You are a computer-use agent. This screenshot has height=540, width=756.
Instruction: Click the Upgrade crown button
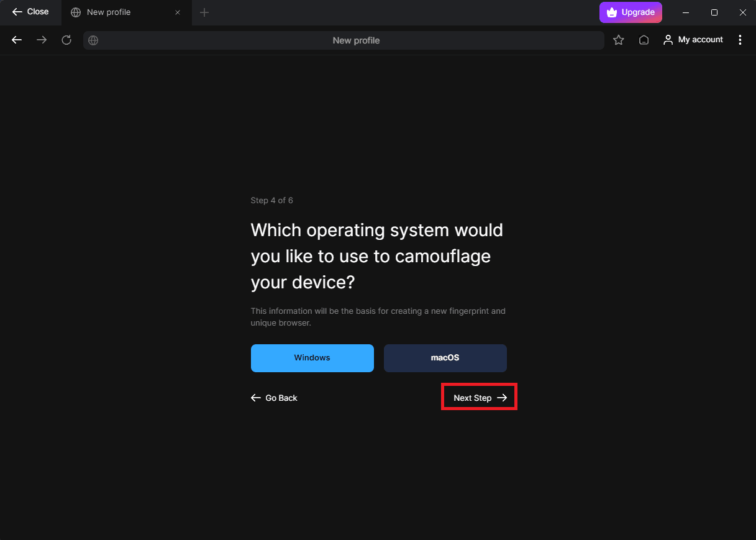[631, 12]
